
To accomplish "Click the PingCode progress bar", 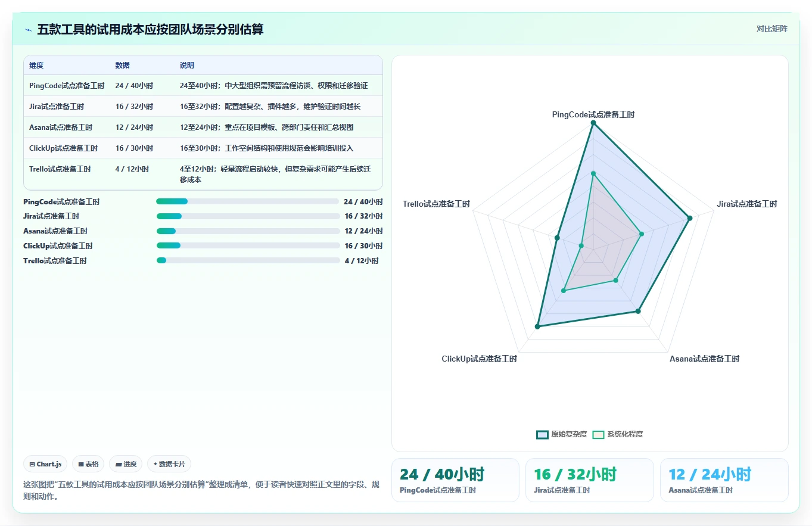I will coord(248,201).
